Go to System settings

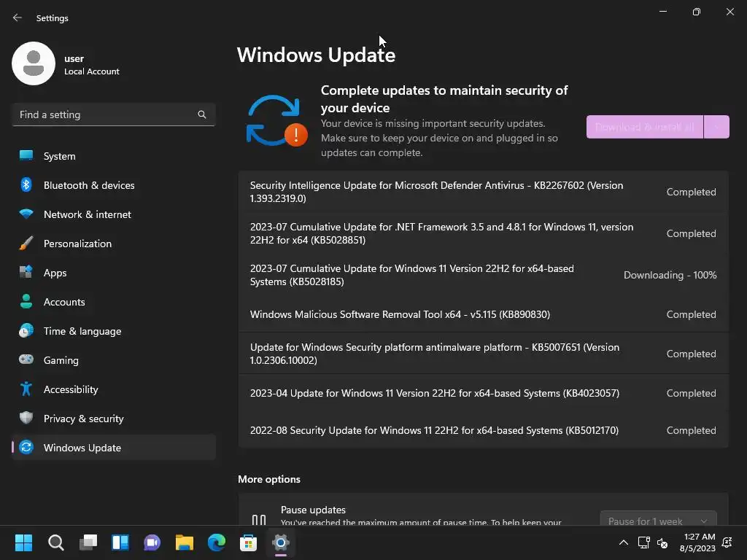(113, 156)
